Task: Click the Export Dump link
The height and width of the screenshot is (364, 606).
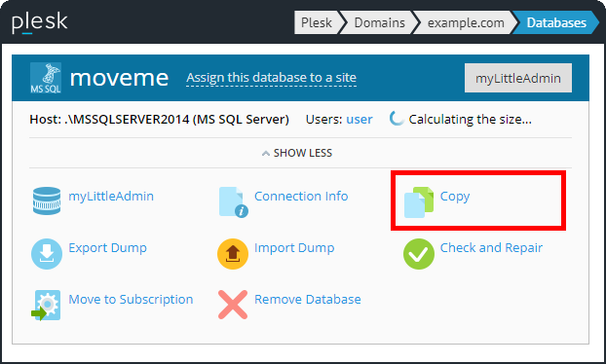Action: click(x=107, y=248)
